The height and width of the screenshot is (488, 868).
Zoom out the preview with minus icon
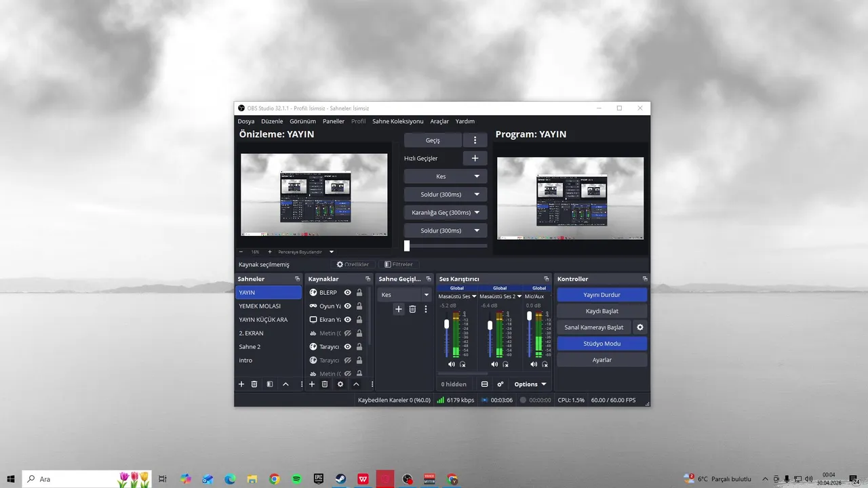click(241, 251)
